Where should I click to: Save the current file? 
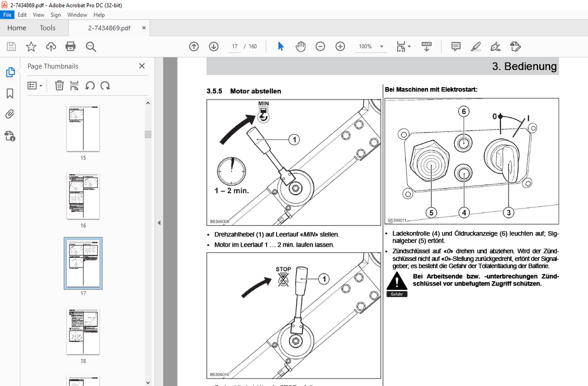coord(10,46)
